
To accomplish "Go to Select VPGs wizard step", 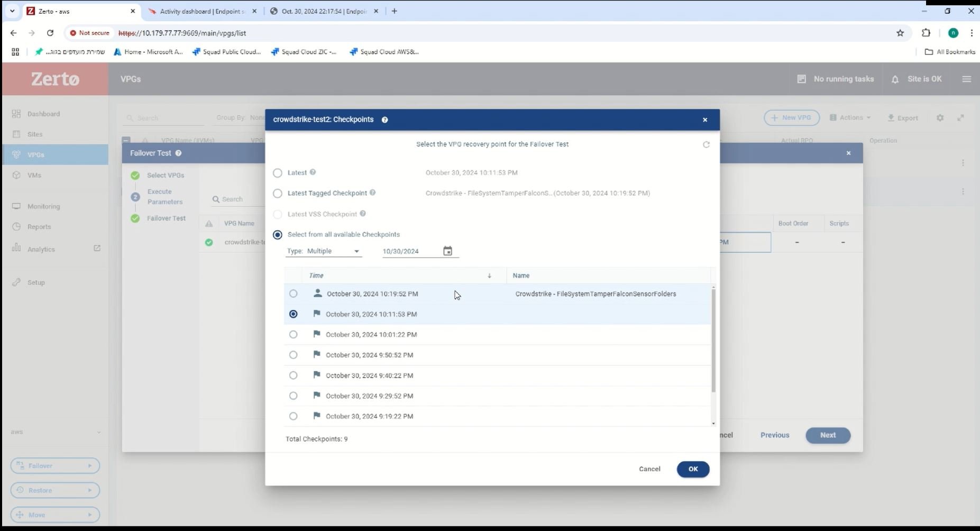I will pos(166,176).
